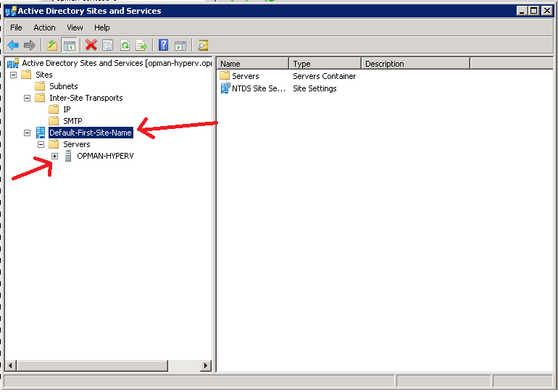Open the File menu
558x392 pixels.
click(16, 28)
